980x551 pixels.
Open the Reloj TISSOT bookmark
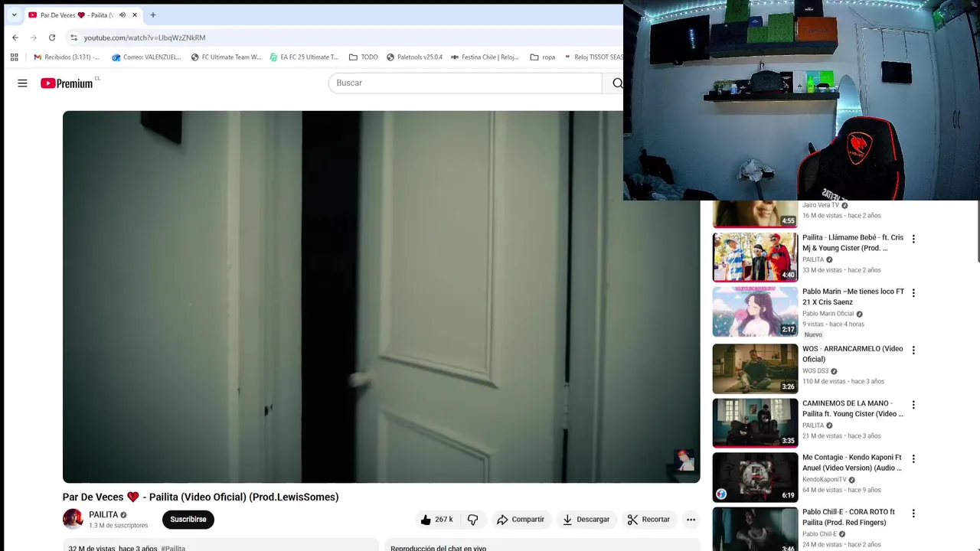[593, 57]
